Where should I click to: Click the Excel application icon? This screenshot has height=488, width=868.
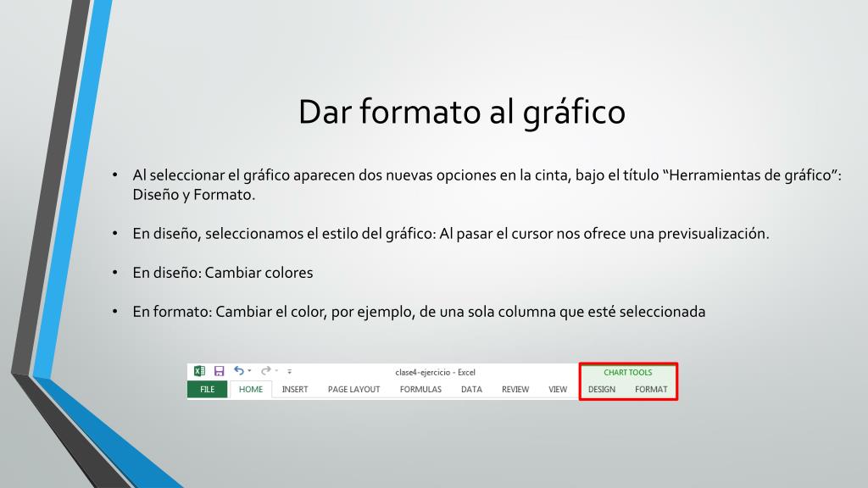[x=200, y=371]
